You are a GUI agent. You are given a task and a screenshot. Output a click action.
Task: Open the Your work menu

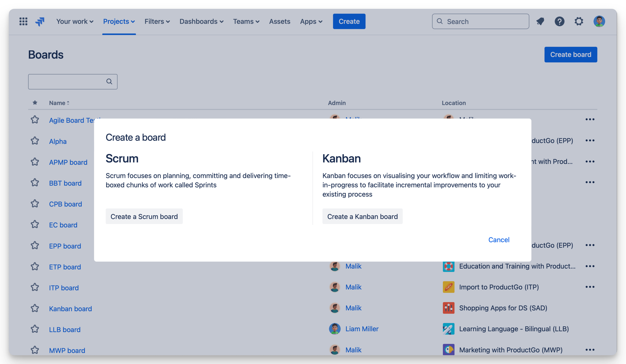(75, 21)
